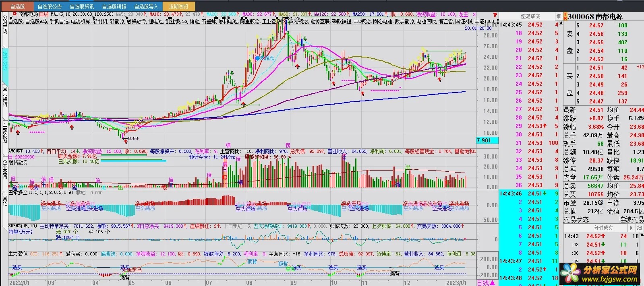Click the tick row timestamped 14:43:45

point(529,25)
